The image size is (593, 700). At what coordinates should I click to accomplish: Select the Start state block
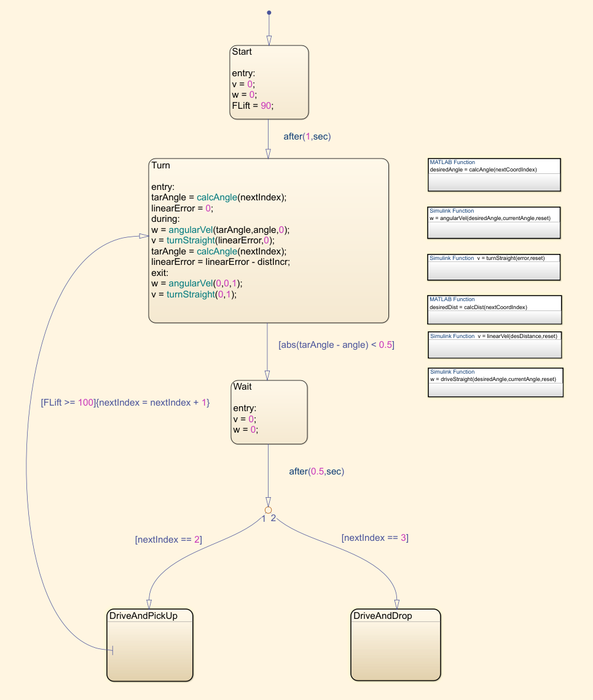coord(269,82)
